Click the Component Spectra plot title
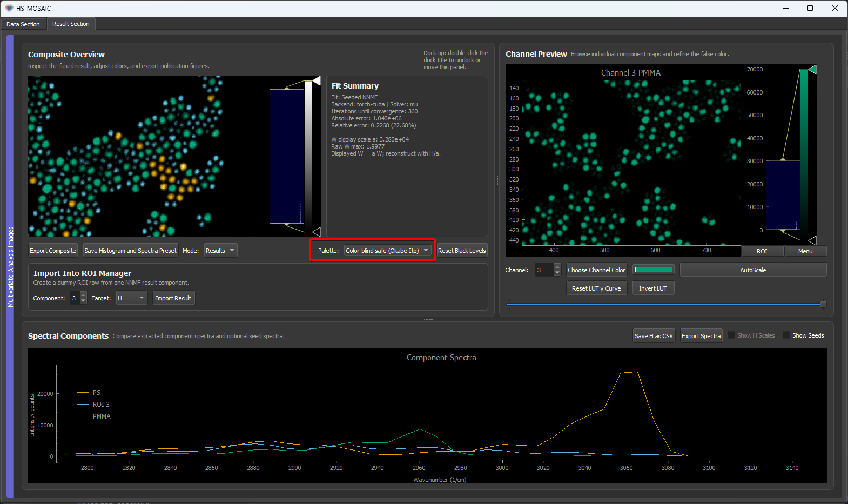Image resolution: width=848 pixels, height=504 pixels. [441, 358]
